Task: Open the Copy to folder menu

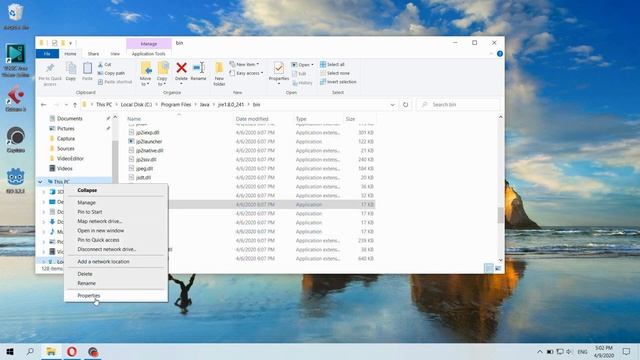Action: [x=162, y=74]
